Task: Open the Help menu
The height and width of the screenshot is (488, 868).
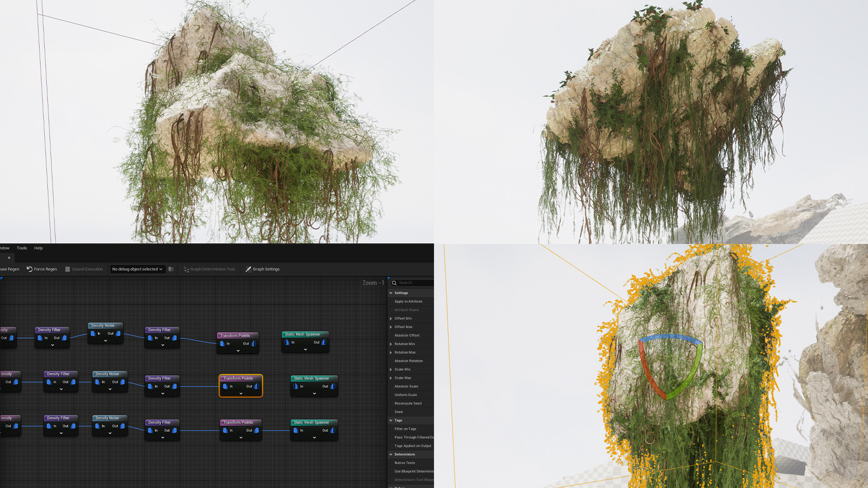Action: point(38,248)
